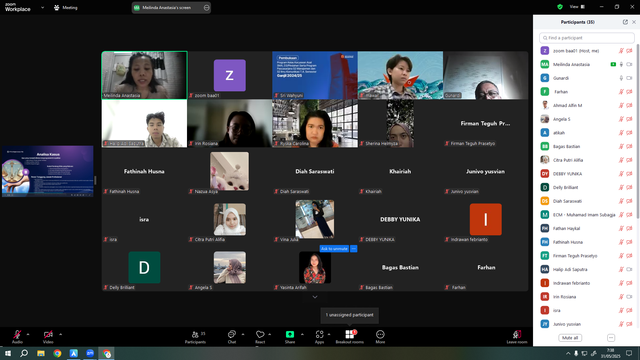This screenshot has width=640, height=360.
Task: Expand the Share options caret
Action: (302, 334)
